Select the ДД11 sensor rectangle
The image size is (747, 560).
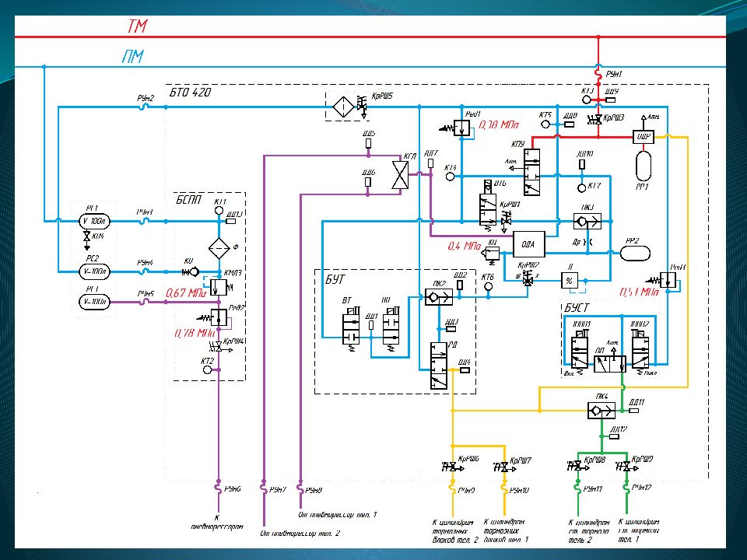click(635, 410)
